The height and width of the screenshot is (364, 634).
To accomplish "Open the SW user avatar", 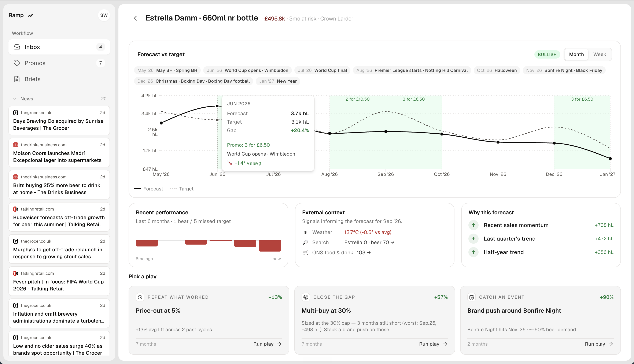I will click(x=104, y=15).
